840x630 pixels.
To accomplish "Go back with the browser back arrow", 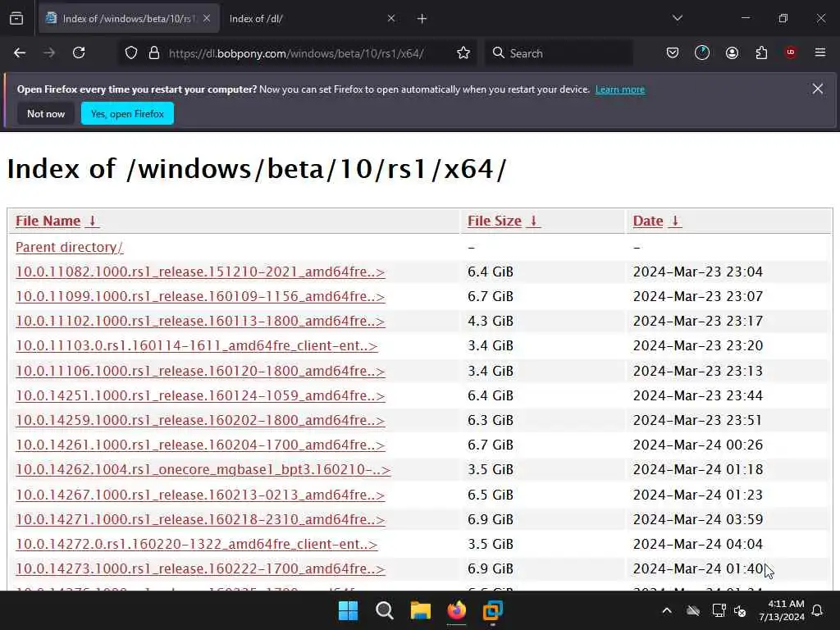I will click(x=20, y=53).
